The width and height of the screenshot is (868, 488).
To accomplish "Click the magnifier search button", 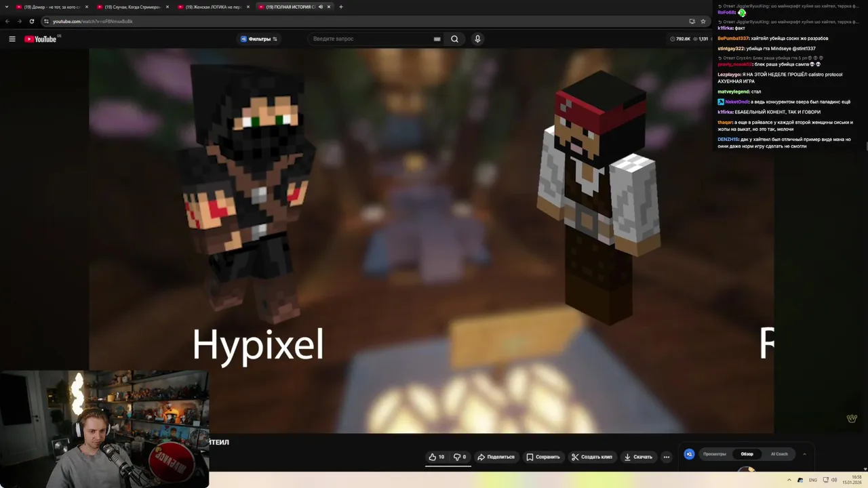I will pos(454,39).
